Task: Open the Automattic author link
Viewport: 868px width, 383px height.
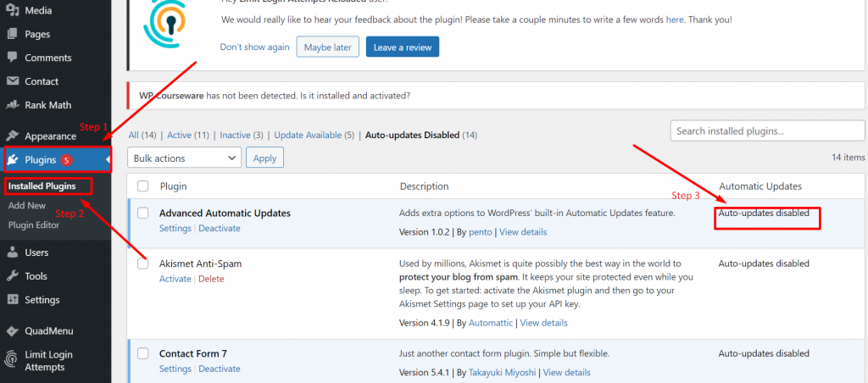Action: tap(491, 323)
